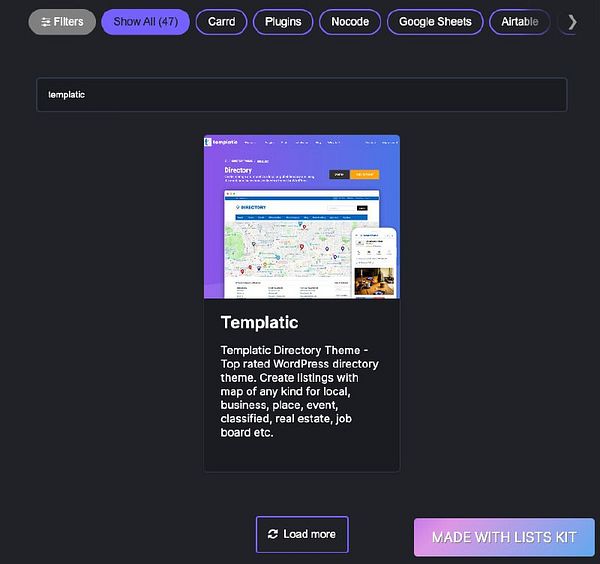
Task: Open the Templatic card screenshot thumbnail
Action: [302, 217]
